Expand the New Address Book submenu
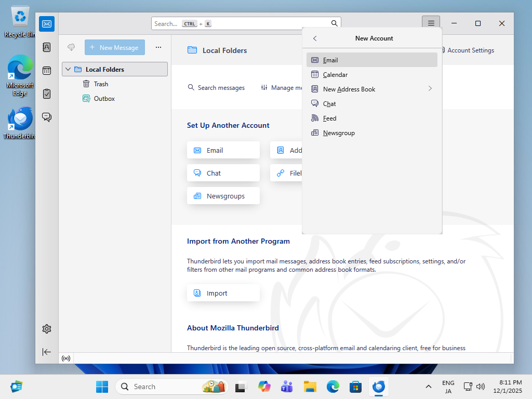 point(430,89)
